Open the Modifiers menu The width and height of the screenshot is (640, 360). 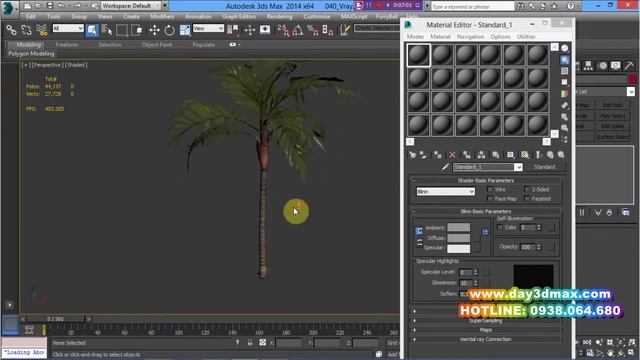click(x=162, y=17)
